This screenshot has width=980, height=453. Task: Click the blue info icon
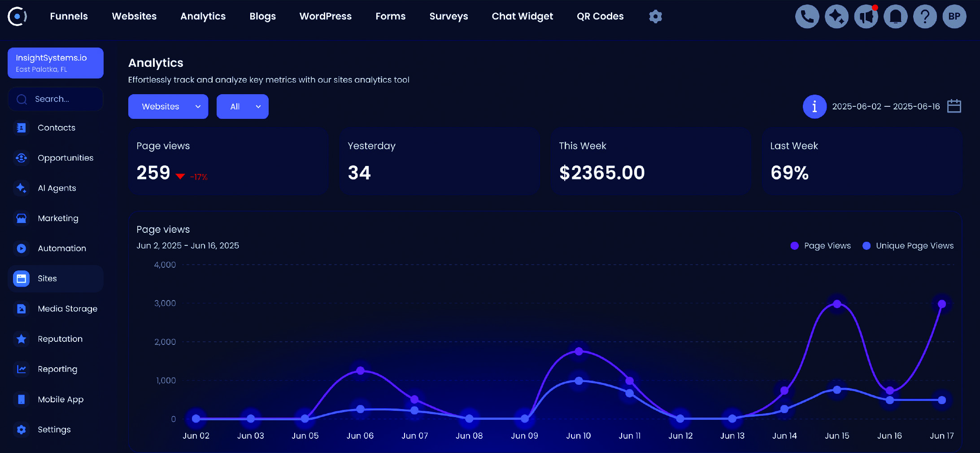pyautogui.click(x=814, y=106)
